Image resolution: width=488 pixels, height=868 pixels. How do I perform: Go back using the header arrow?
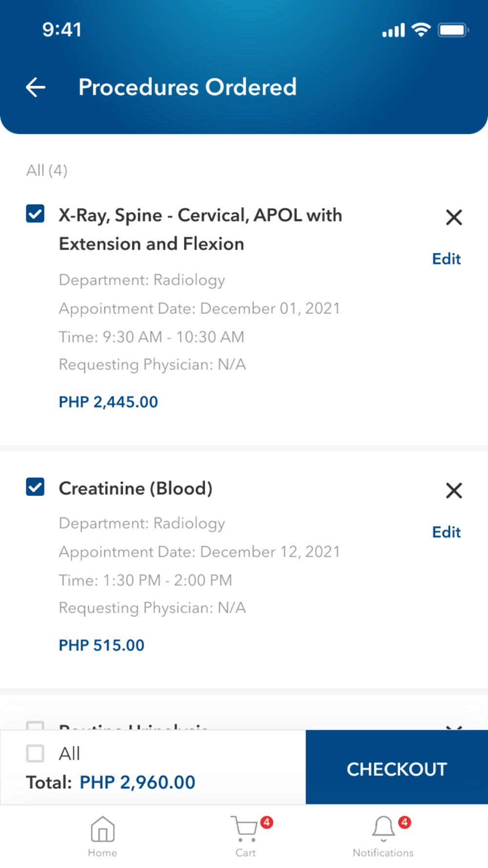[x=36, y=87]
